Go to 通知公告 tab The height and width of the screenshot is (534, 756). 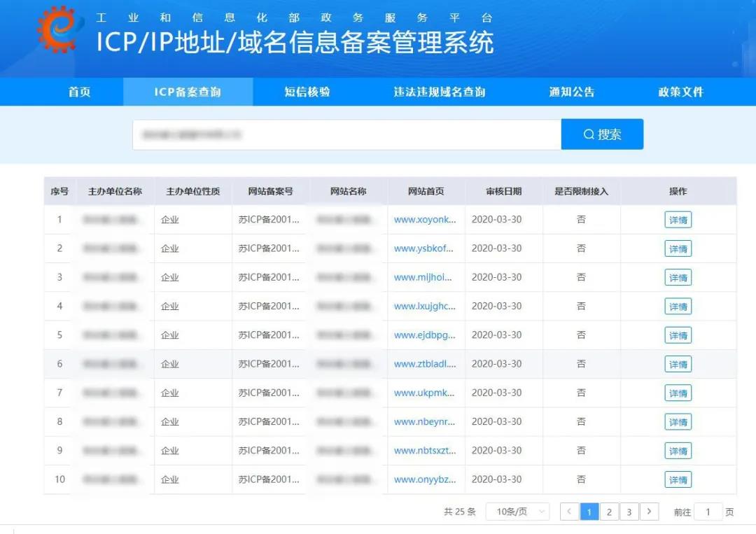[x=571, y=92]
